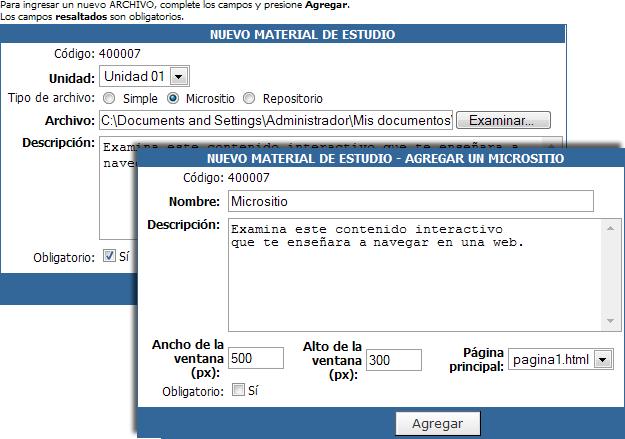Click the Descripción textarea in back form
The height and width of the screenshot is (439, 625).
[118, 187]
